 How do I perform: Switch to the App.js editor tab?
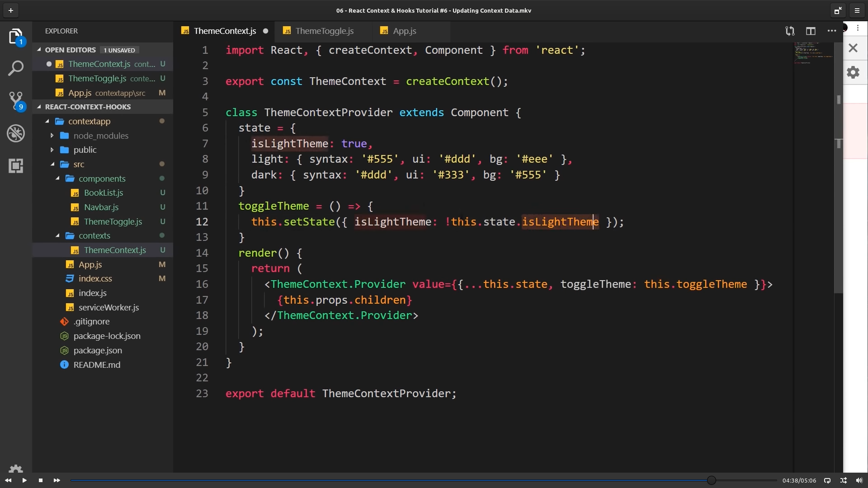[x=404, y=31]
